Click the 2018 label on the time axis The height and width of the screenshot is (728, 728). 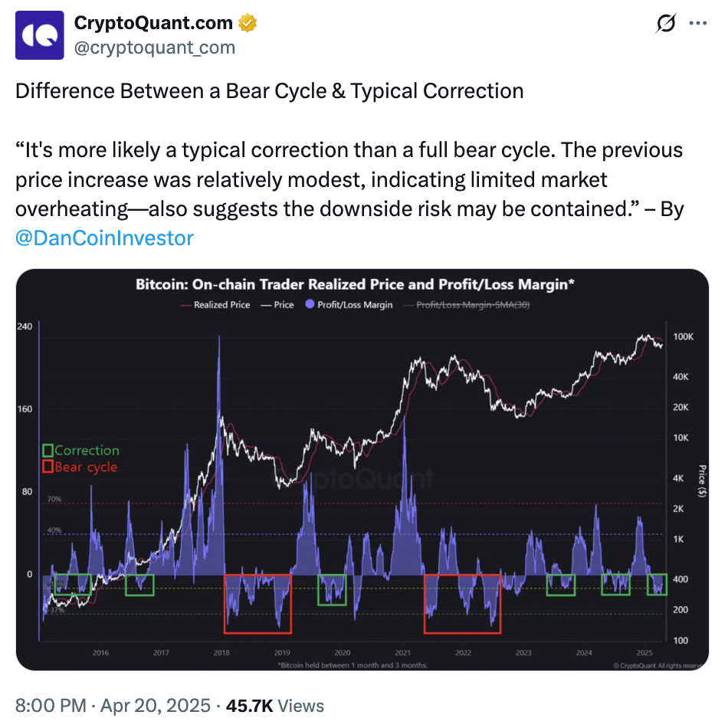(221, 653)
